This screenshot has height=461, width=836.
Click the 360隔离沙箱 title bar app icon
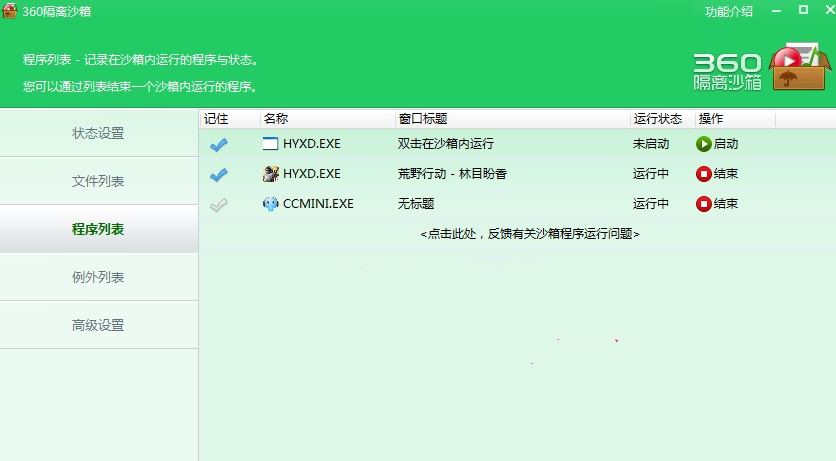[9, 11]
